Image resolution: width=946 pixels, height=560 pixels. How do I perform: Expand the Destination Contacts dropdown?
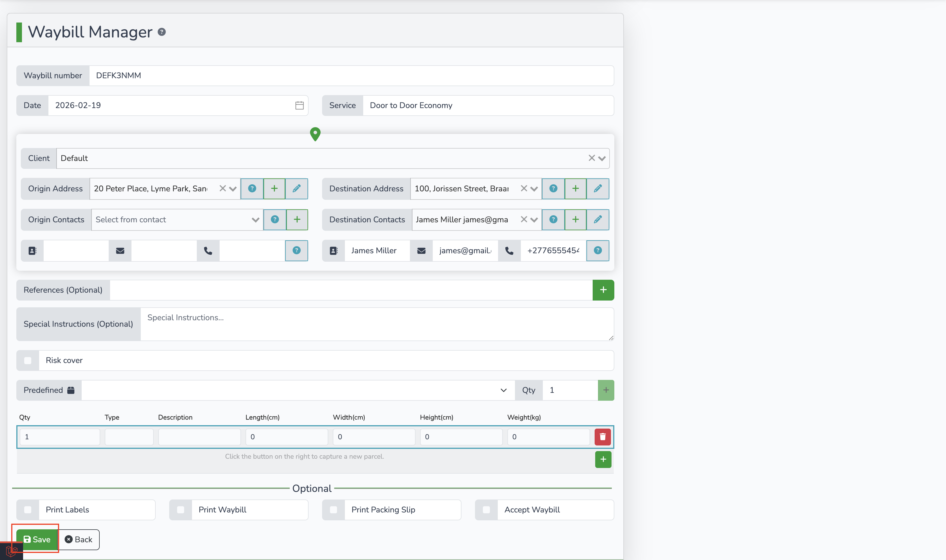pyautogui.click(x=534, y=219)
